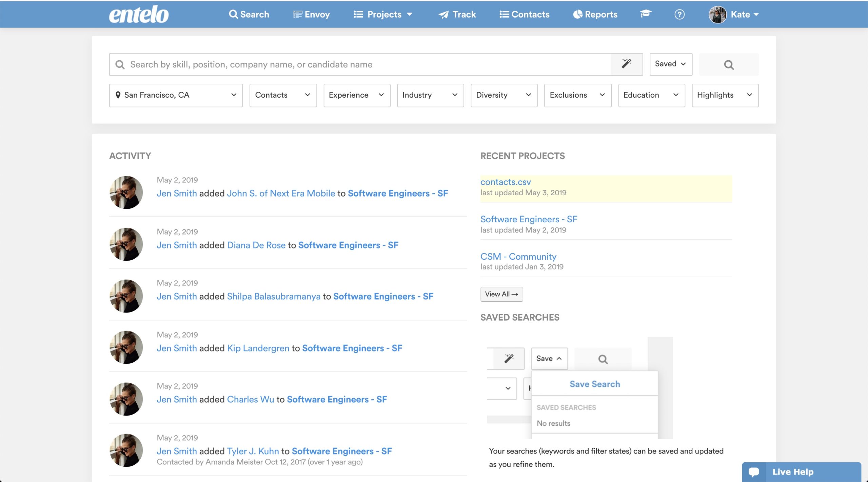This screenshot has height=482, width=868.
Task: Click the graduation cap icon
Action: [x=646, y=14]
